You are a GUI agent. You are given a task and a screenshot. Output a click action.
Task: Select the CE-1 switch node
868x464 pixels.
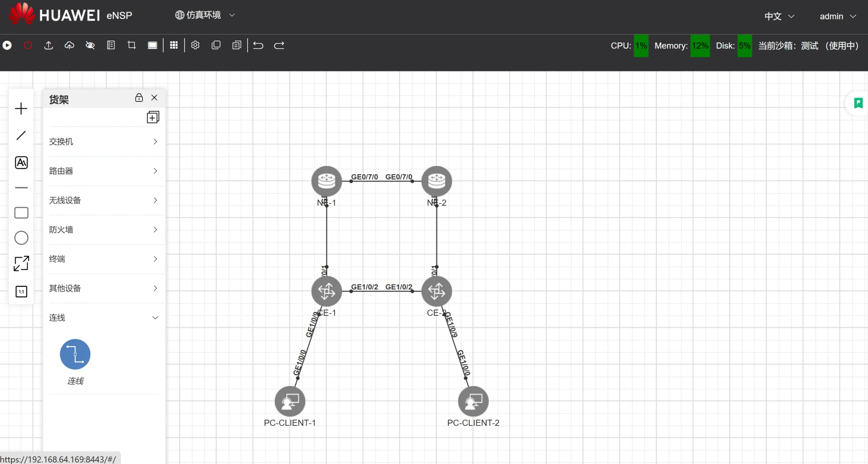[x=326, y=291]
